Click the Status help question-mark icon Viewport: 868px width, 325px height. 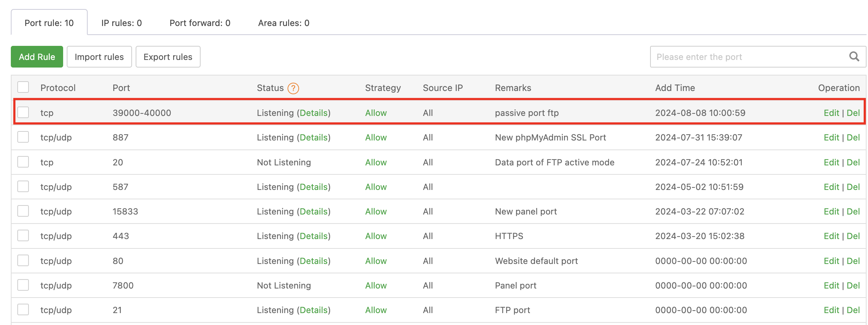pyautogui.click(x=293, y=88)
